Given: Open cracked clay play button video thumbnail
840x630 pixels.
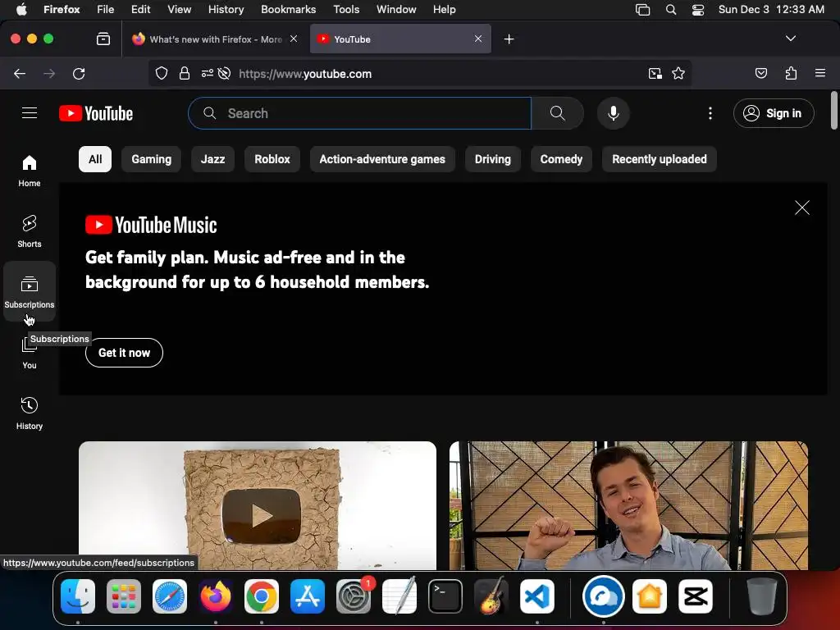Looking at the screenshot, I should [x=258, y=505].
